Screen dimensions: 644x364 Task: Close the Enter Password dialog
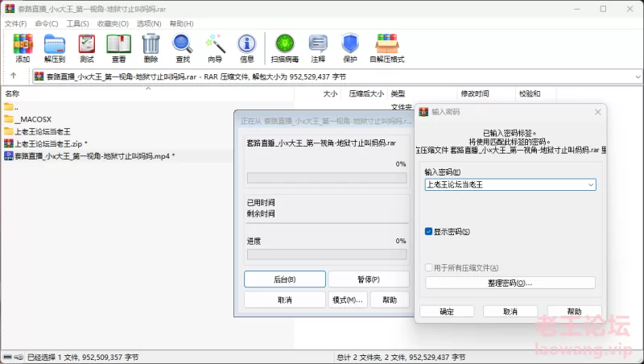(x=597, y=112)
